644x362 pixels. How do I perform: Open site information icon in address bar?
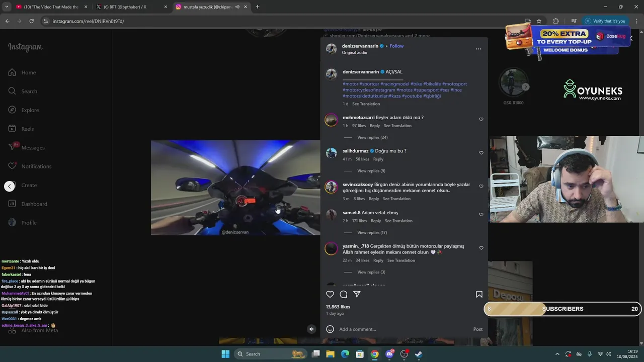coord(46,21)
